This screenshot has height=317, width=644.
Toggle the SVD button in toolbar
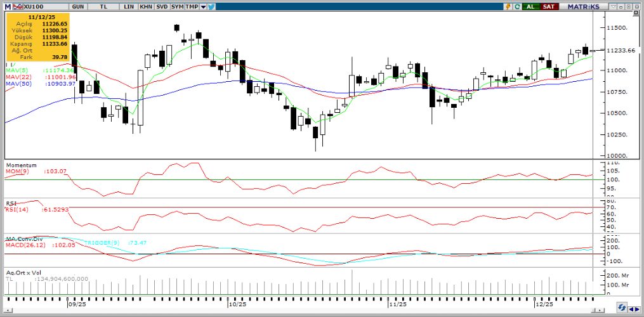click(x=161, y=6)
